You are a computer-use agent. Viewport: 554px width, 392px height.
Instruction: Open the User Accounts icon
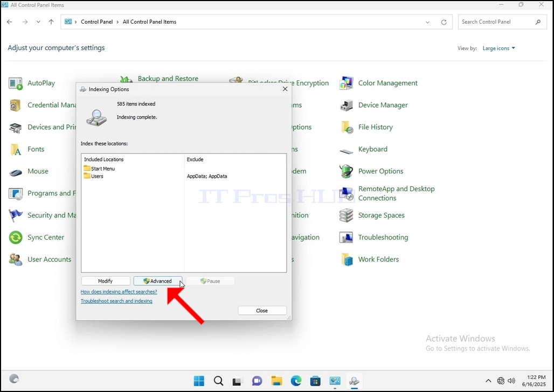(16, 260)
